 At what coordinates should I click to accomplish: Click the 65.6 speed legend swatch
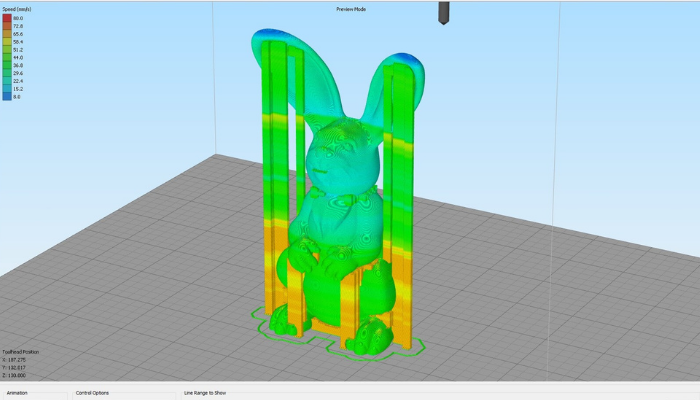pos(7,34)
